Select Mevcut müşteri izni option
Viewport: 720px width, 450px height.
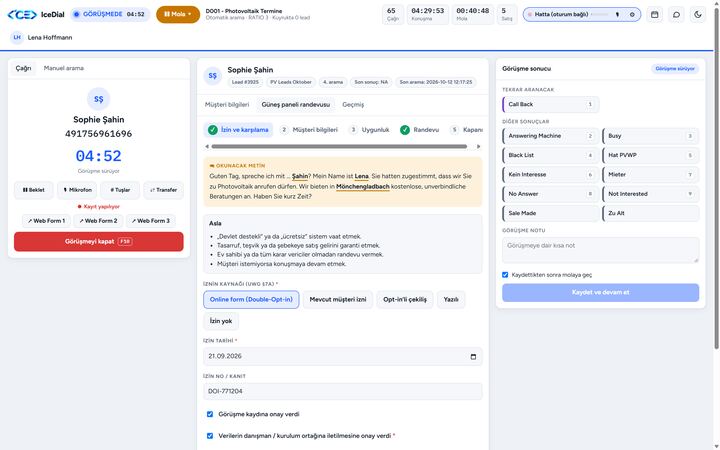(x=338, y=299)
